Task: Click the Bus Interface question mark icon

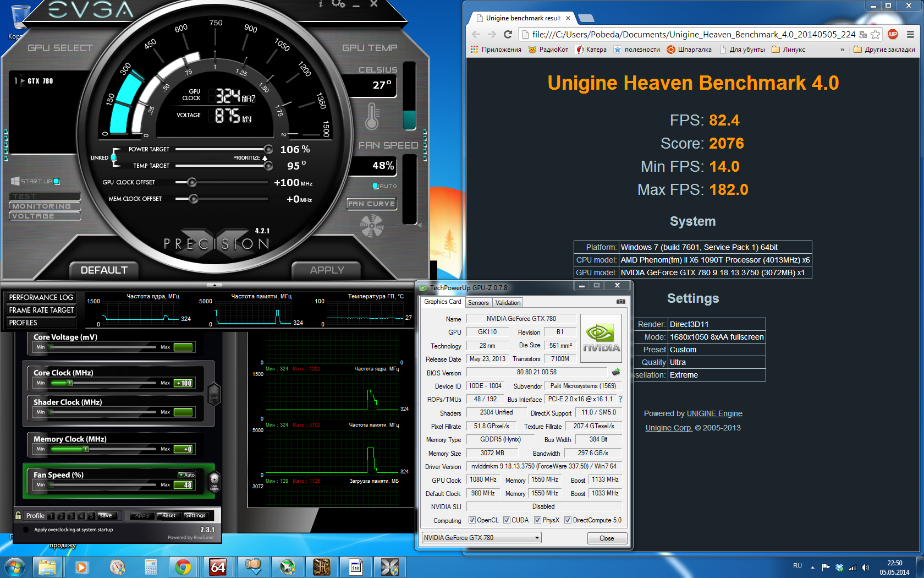Action: coord(620,399)
